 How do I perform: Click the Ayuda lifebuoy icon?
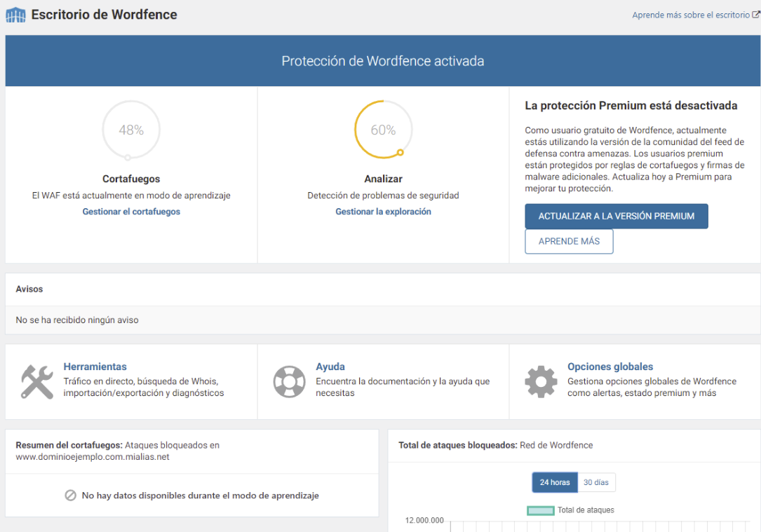(289, 382)
